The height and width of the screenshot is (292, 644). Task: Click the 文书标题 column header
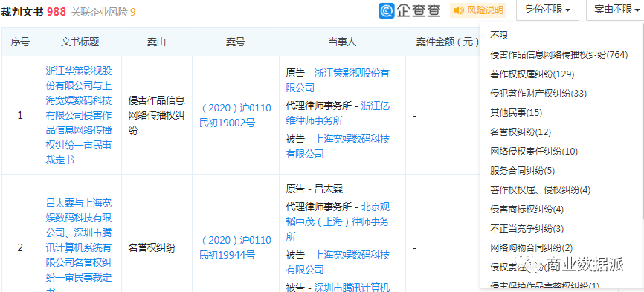coord(80,42)
